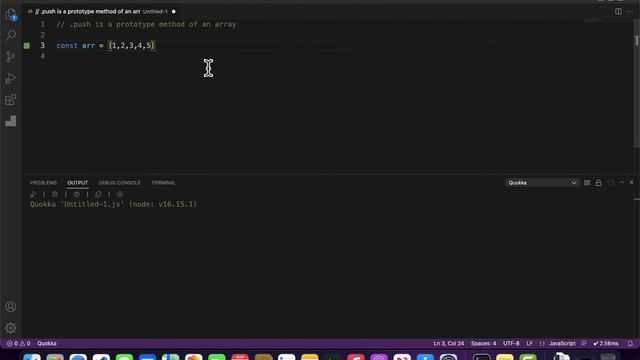Click the Split Editor icon
640x360 pixels.
[618, 11]
